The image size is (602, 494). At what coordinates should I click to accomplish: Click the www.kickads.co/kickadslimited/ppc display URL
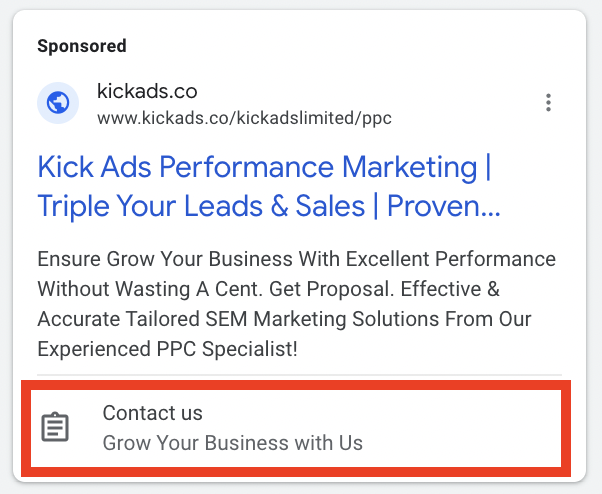coord(244,118)
